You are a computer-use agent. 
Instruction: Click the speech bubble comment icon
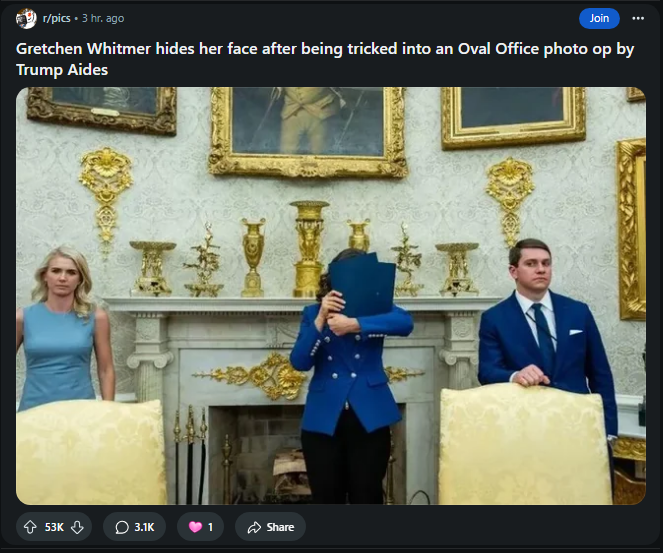pyautogui.click(x=122, y=527)
